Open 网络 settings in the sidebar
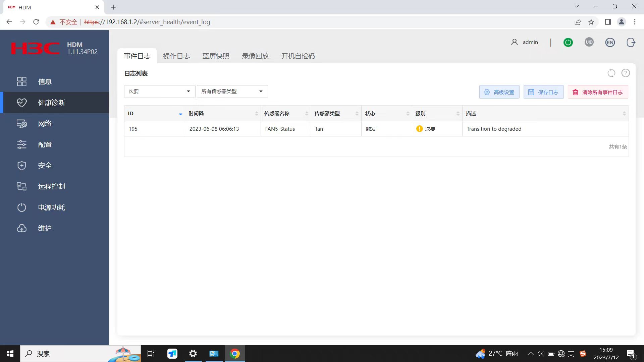Screen dimensions: 644x362 (x=45, y=124)
